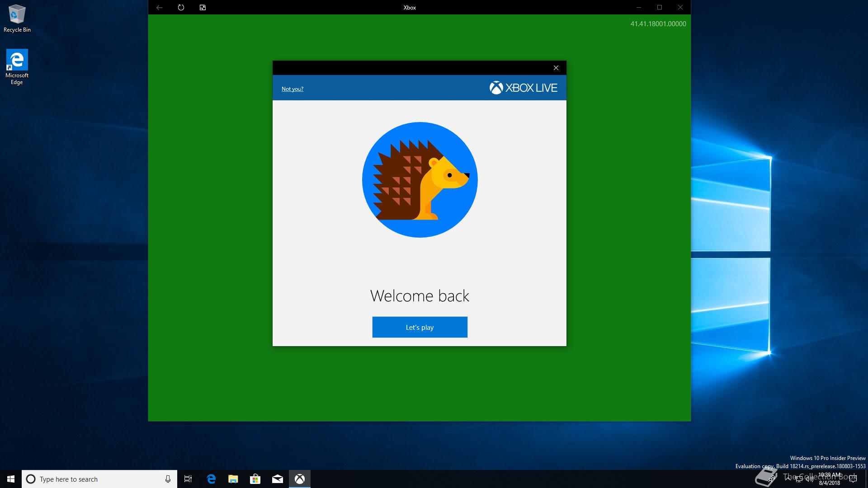868x488 pixels.
Task: Open Task View from the taskbar
Action: coord(188,479)
